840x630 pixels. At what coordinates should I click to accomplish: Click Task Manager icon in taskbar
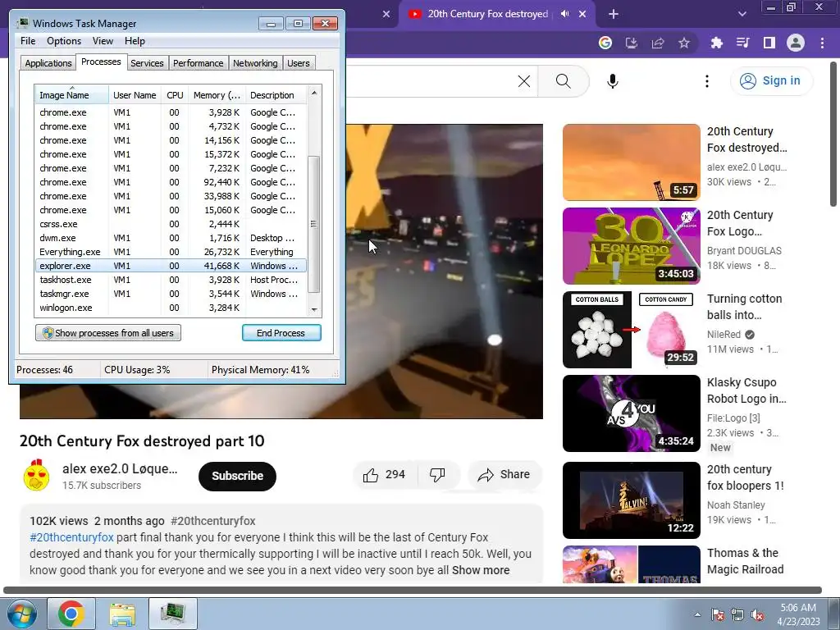pos(172,614)
